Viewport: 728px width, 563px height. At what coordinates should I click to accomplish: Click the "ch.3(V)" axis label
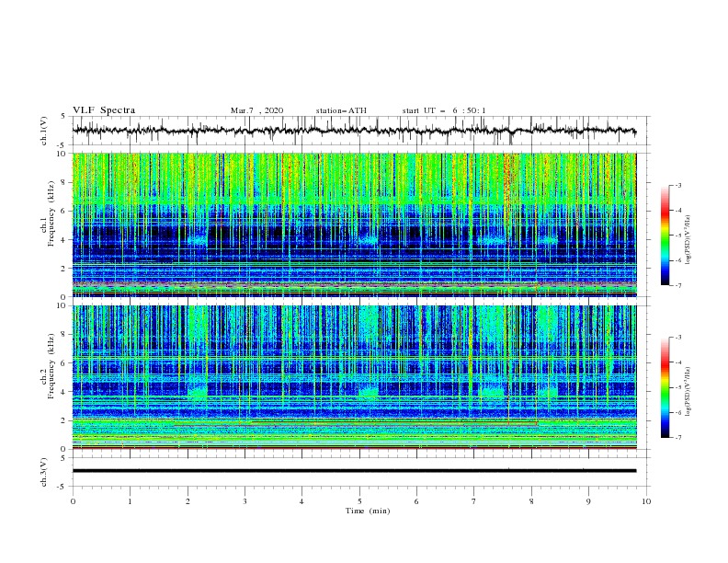click(x=44, y=472)
